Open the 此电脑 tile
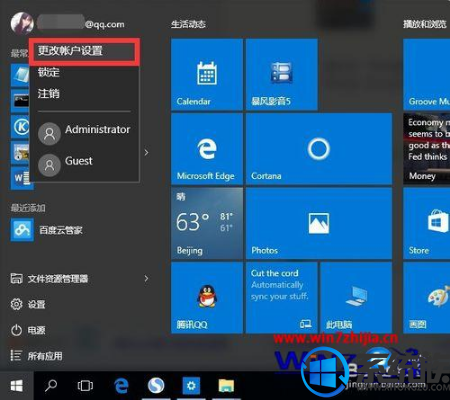 [356, 298]
